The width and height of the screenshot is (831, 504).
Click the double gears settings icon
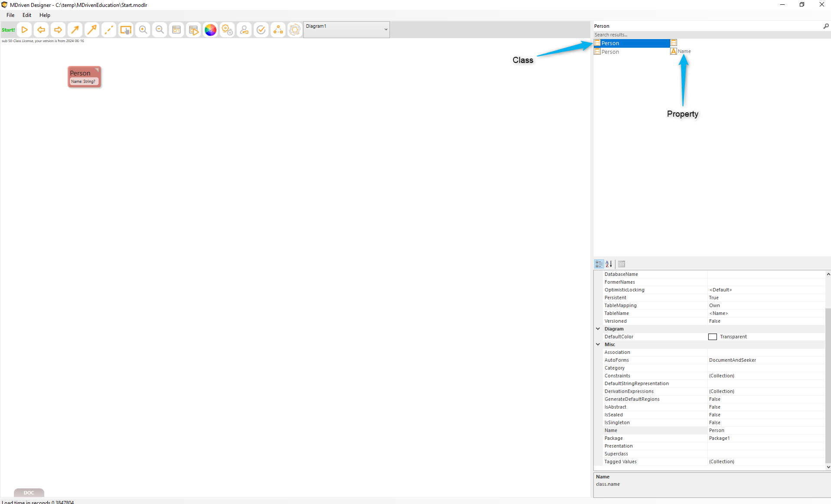[227, 30]
